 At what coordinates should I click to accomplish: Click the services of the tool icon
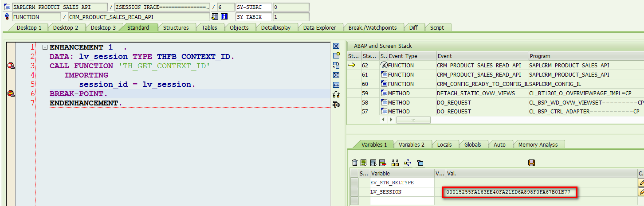[x=336, y=94]
